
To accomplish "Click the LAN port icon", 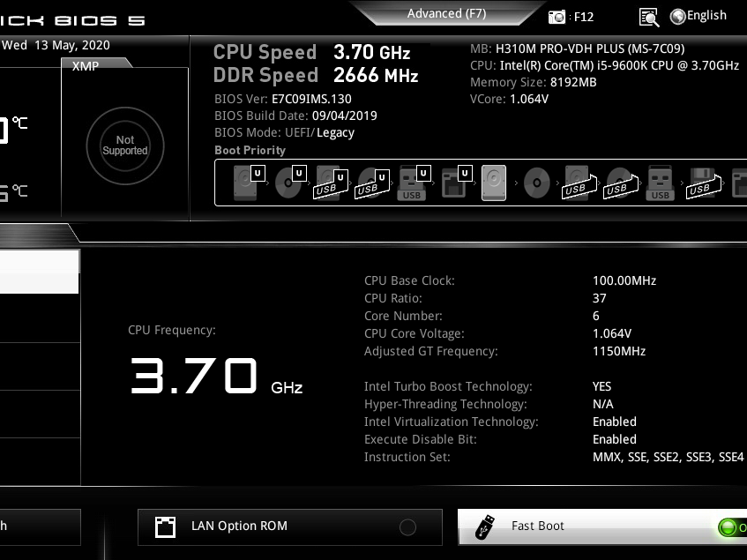I will pos(165,527).
